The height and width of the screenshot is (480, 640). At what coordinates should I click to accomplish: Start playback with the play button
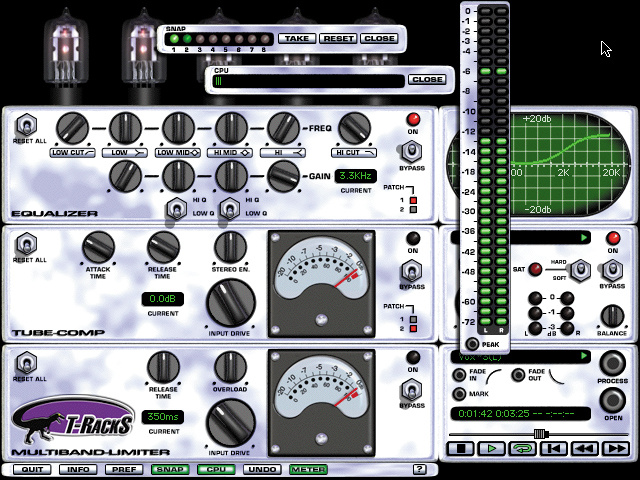click(492, 449)
